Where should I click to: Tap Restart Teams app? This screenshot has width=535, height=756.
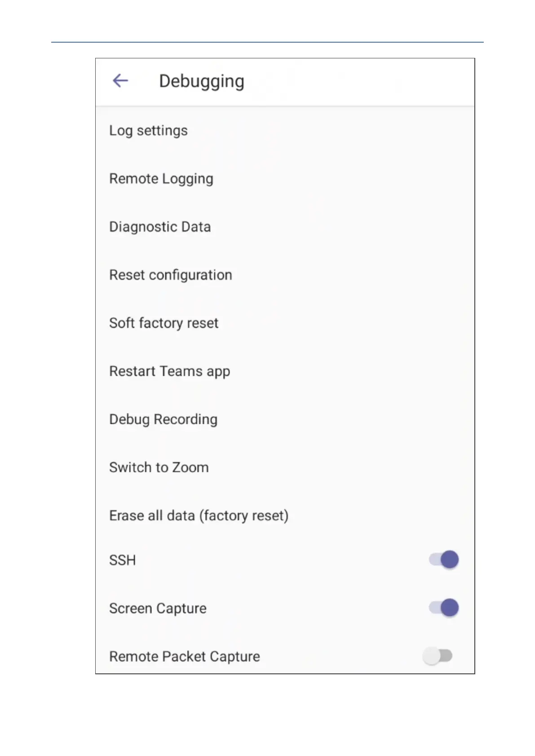point(170,371)
